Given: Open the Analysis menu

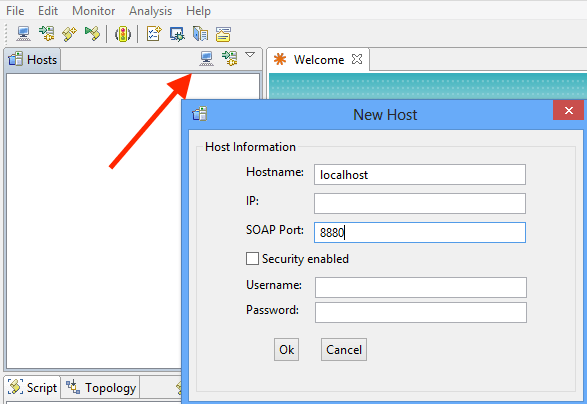Looking at the screenshot, I should [150, 11].
